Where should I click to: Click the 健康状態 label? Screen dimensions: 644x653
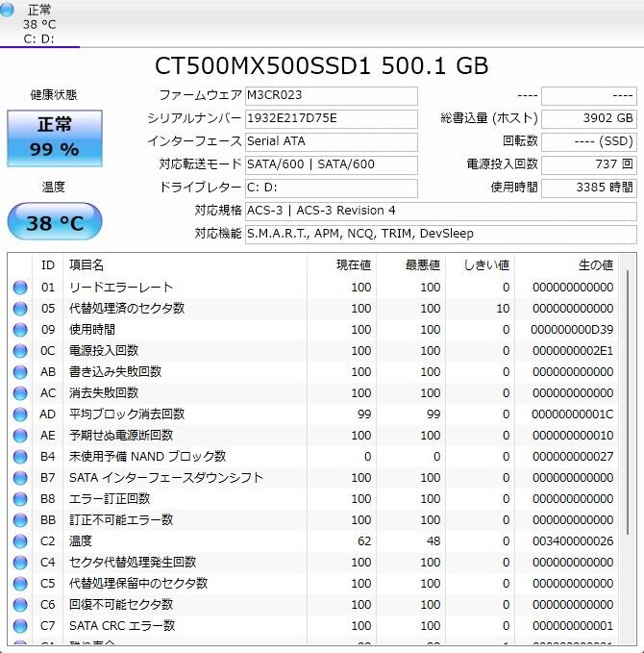coord(53,95)
